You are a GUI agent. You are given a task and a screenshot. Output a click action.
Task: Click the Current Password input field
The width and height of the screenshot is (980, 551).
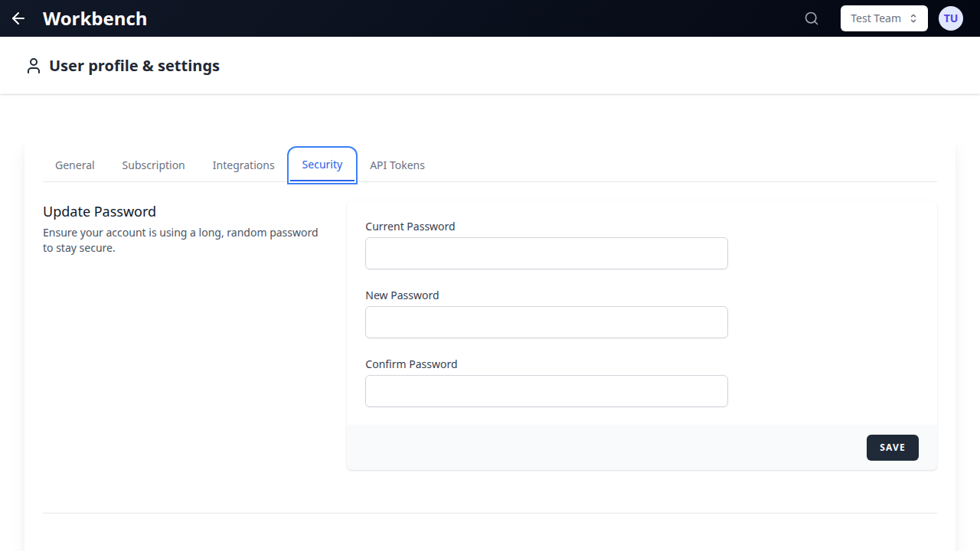click(546, 253)
